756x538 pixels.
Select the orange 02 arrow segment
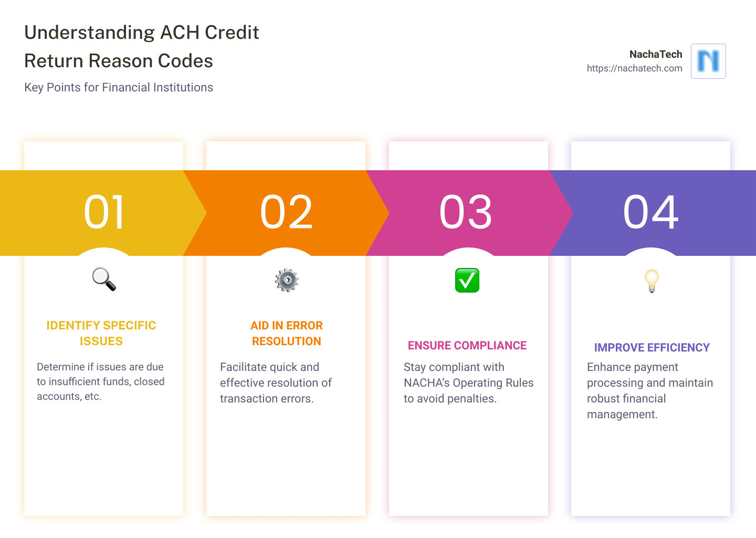[x=286, y=212]
